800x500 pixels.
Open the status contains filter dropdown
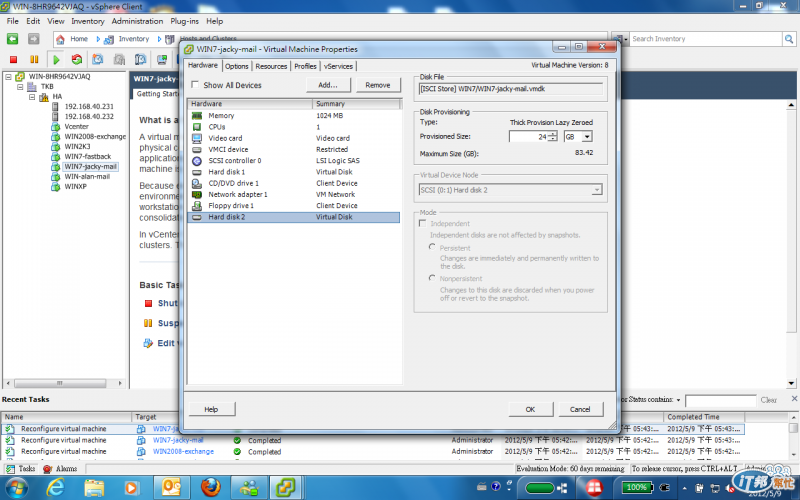678,400
